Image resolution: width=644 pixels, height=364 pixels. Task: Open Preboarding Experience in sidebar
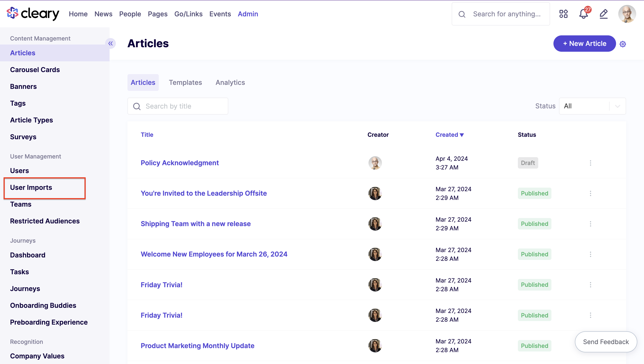(49, 322)
